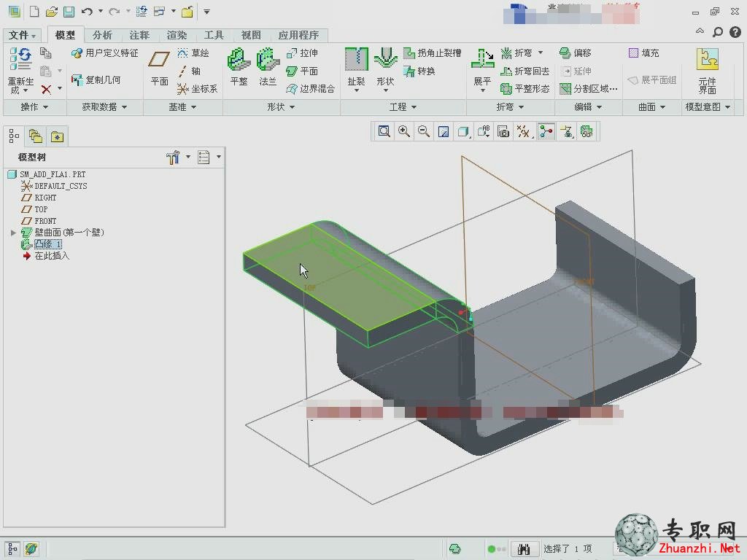This screenshot has height=560, width=747.
Task: Click the Redo arrow icon
Action: tap(114, 12)
